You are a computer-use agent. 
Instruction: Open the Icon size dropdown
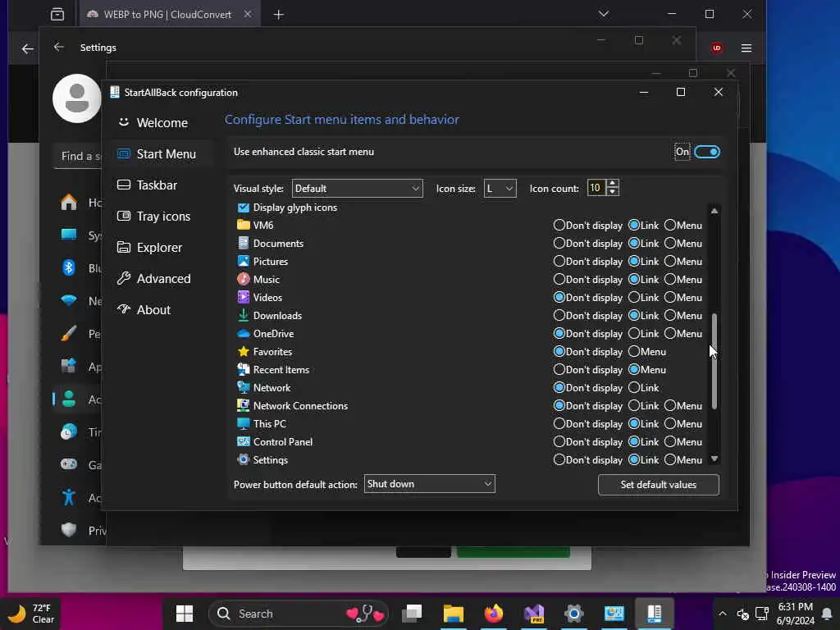coord(500,188)
